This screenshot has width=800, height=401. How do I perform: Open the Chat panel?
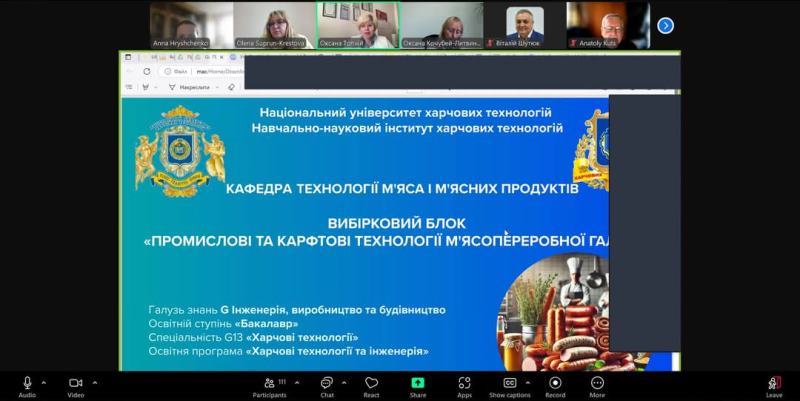pos(327,386)
